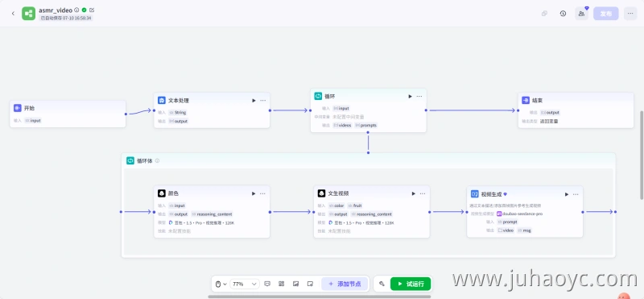Click the 颜色 node LLM icon
The image size is (644, 299).
[x=162, y=193]
